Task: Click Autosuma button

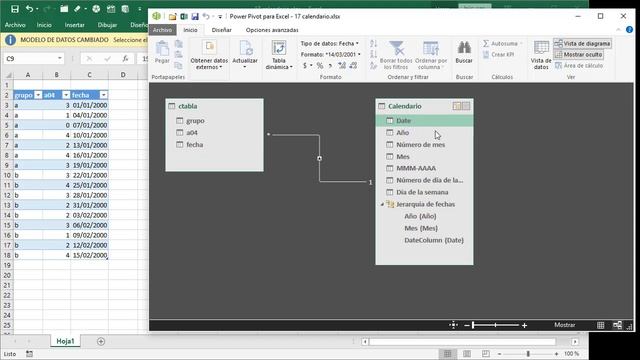Action: [502, 43]
